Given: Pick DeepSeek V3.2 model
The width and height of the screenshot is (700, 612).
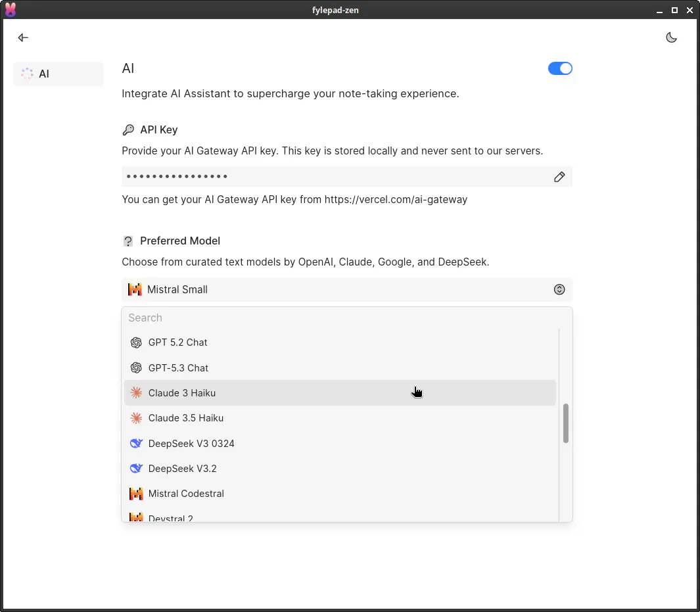Looking at the screenshot, I should (340, 468).
